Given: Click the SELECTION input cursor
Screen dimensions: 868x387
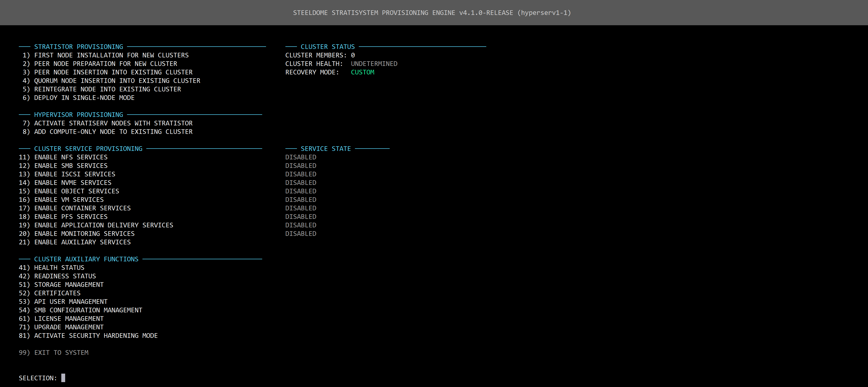Looking at the screenshot, I should tap(63, 378).
